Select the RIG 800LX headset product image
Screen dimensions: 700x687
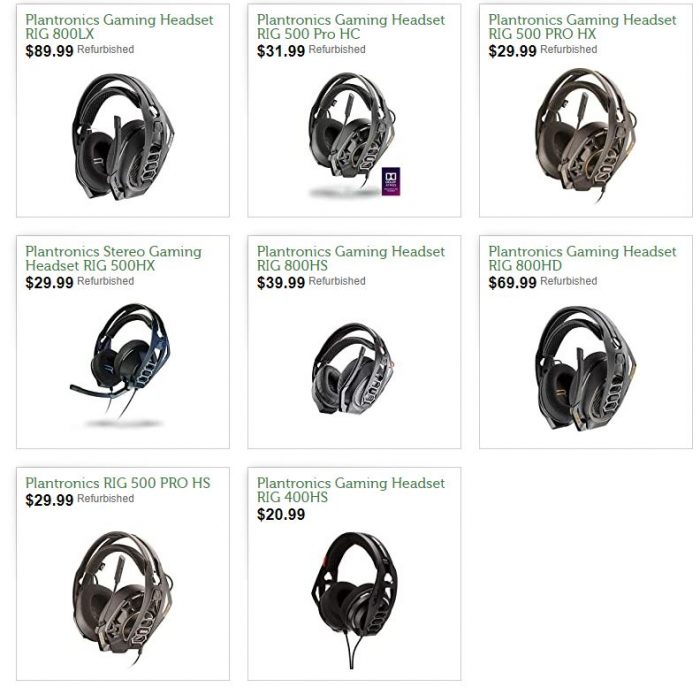pos(123,137)
